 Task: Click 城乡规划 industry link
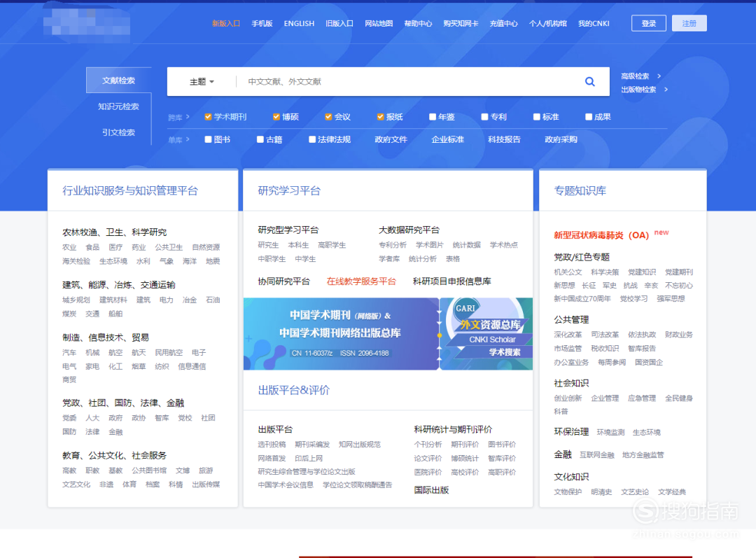pos(76,300)
